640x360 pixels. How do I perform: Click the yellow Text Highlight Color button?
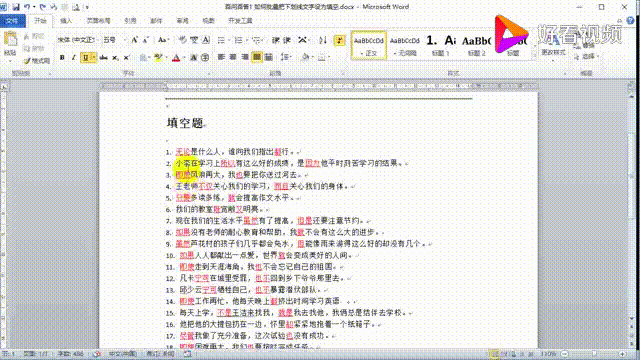click(158, 58)
